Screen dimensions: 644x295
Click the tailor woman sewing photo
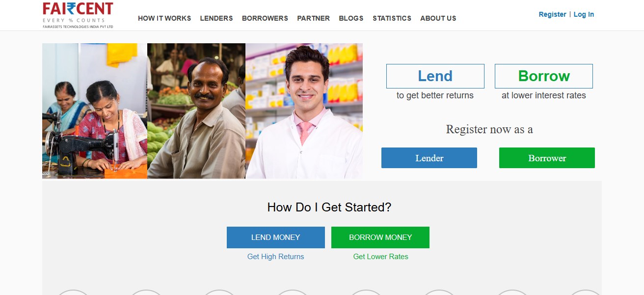click(95, 111)
